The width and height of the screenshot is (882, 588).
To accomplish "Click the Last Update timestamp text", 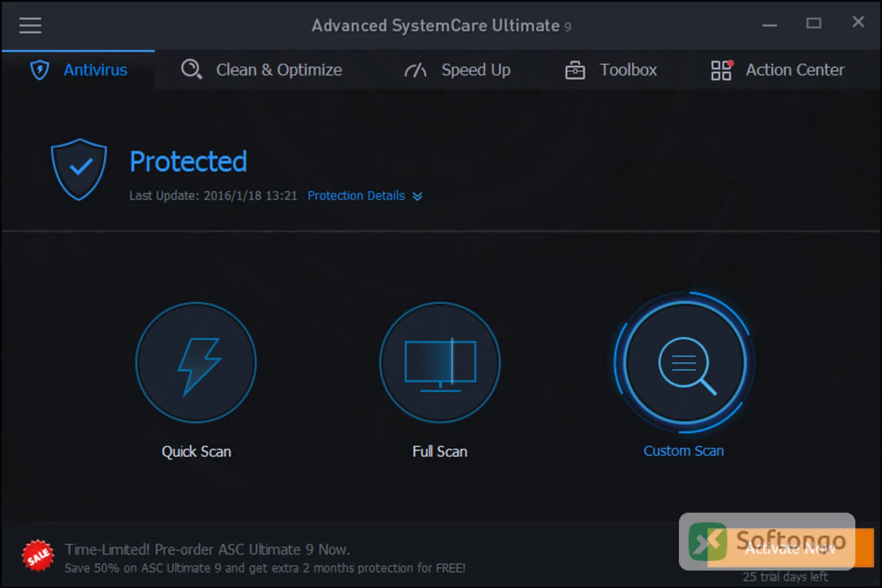I will pyautogui.click(x=213, y=196).
